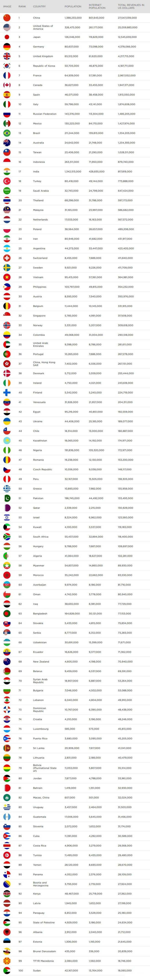Viewport: 150px width, 980px height.
Task: Click the Internet Population column header
Action: pyautogui.click(x=95, y=6)
